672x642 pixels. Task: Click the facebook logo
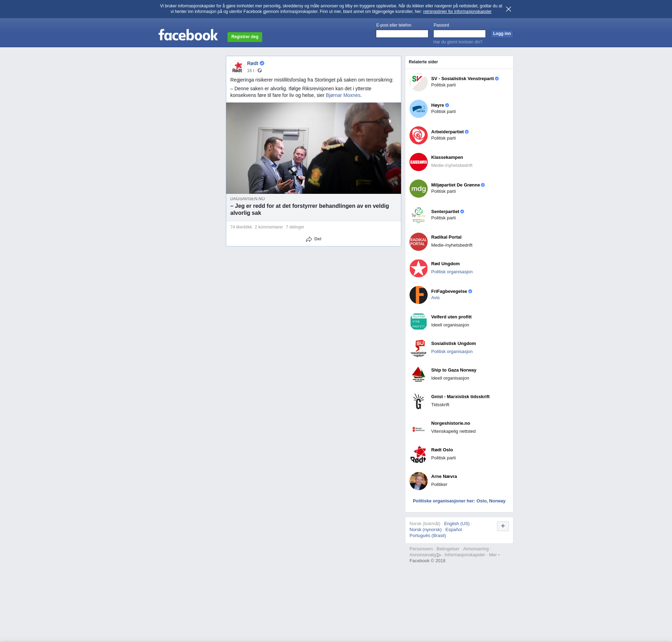coord(188,35)
